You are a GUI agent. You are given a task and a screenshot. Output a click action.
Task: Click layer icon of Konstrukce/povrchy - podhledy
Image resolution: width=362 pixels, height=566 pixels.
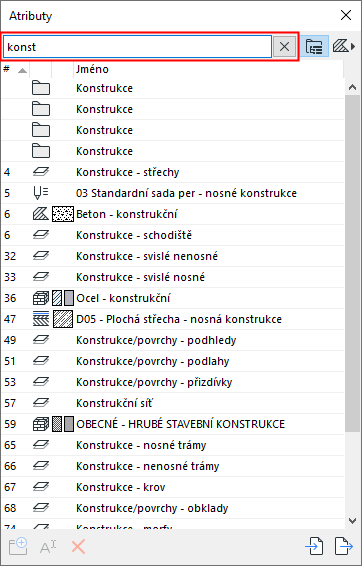[x=41, y=340]
